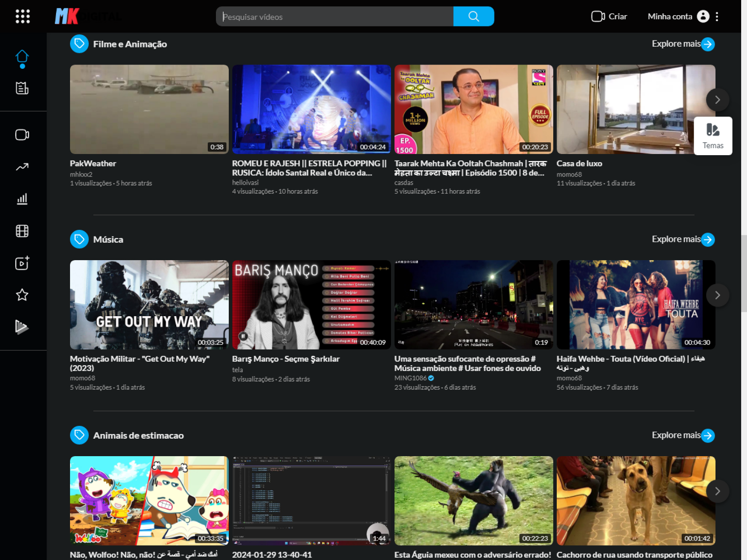Open the news/articles sidebar icon
The width and height of the screenshot is (747, 560).
tap(22, 88)
